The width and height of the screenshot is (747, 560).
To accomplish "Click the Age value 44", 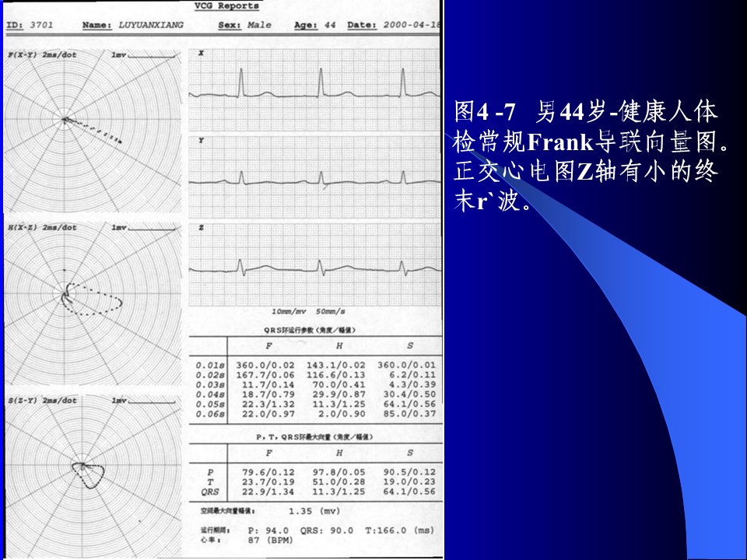I will point(330,25).
